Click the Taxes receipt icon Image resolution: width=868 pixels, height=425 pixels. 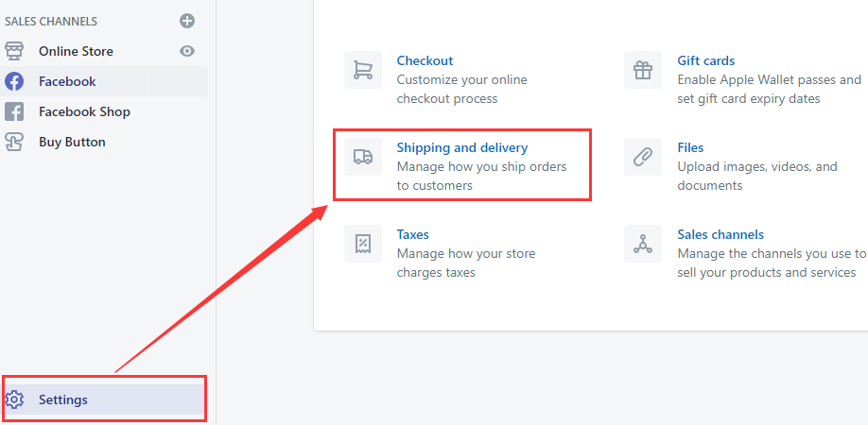point(362,244)
